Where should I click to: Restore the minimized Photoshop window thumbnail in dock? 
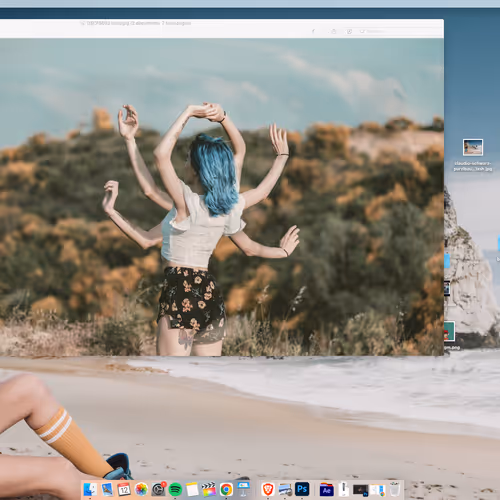[x=361, y=489]
